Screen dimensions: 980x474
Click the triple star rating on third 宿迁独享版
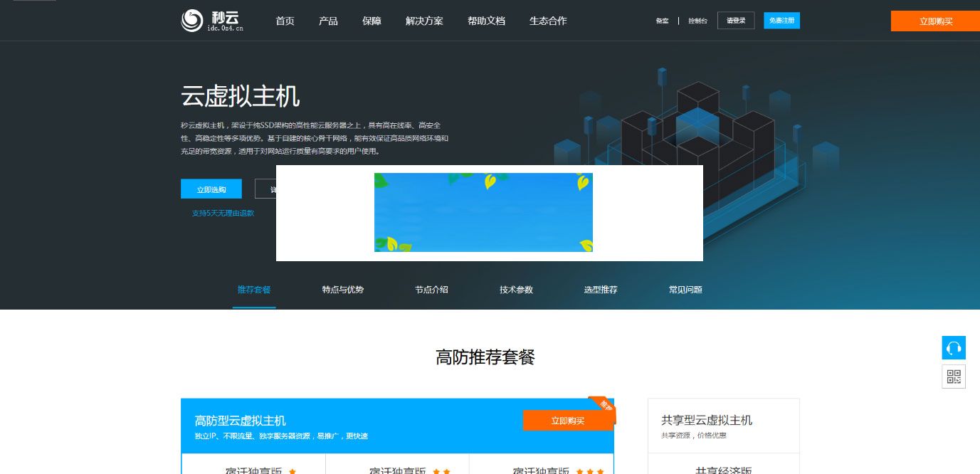[591, 470]
